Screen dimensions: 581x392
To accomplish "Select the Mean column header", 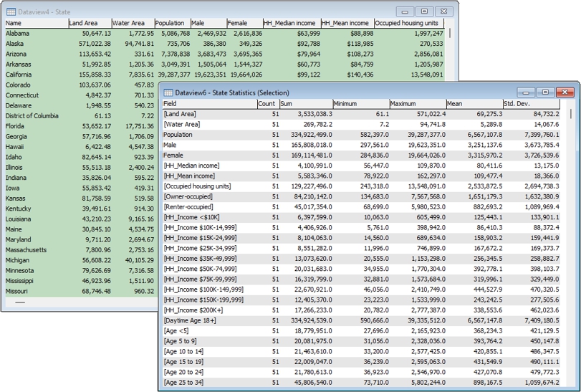I will (x=475, y=104).
